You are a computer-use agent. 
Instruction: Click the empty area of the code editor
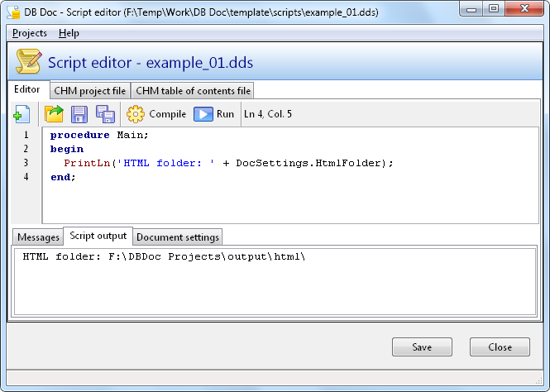[x=290, y=203]
